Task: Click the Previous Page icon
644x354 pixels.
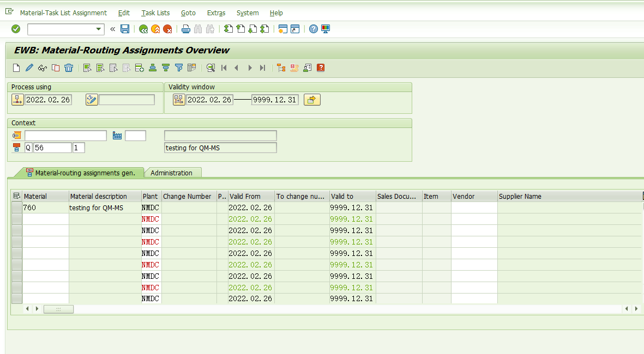Action: [x=240, y=29]
